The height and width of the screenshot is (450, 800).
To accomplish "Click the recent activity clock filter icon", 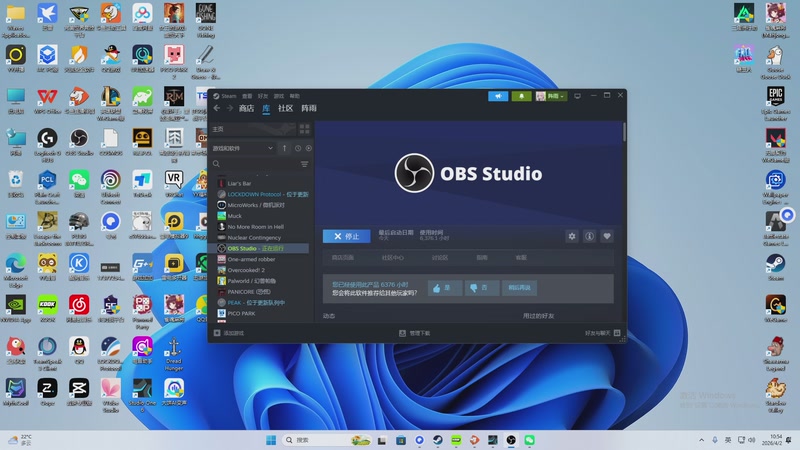I will [298, 148].
